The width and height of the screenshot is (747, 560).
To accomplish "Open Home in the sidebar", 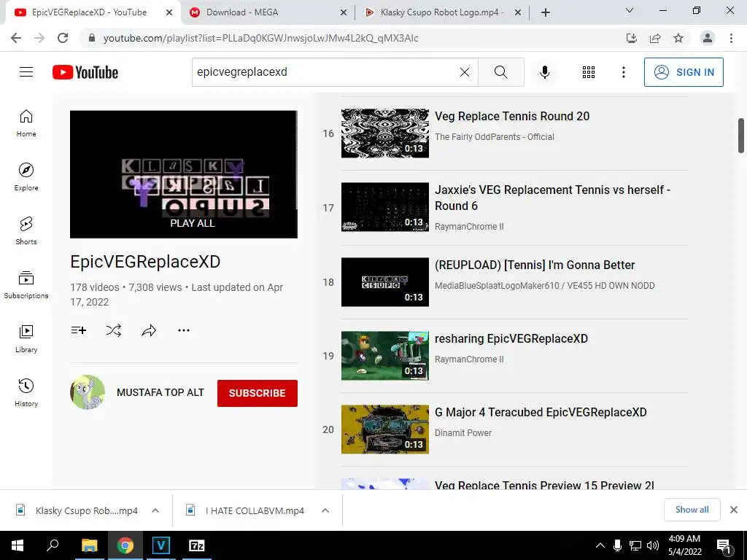I will click(x=26, y=123).
